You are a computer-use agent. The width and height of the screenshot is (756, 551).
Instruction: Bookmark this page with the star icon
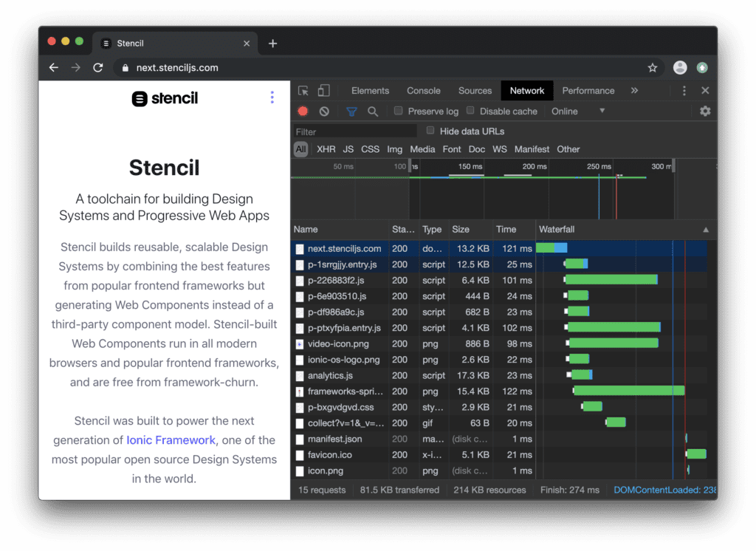(653, 68)
